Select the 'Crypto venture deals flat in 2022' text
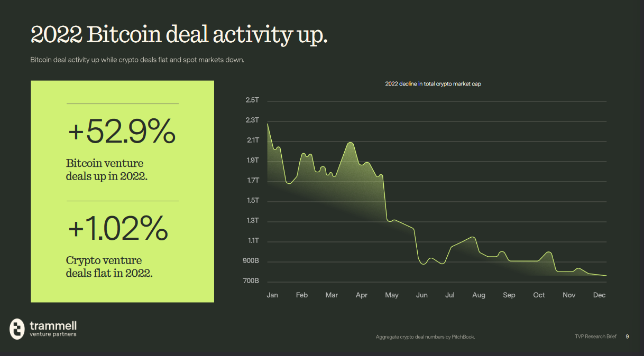This screenshot has height=356, width=644. tap(109, 267)
